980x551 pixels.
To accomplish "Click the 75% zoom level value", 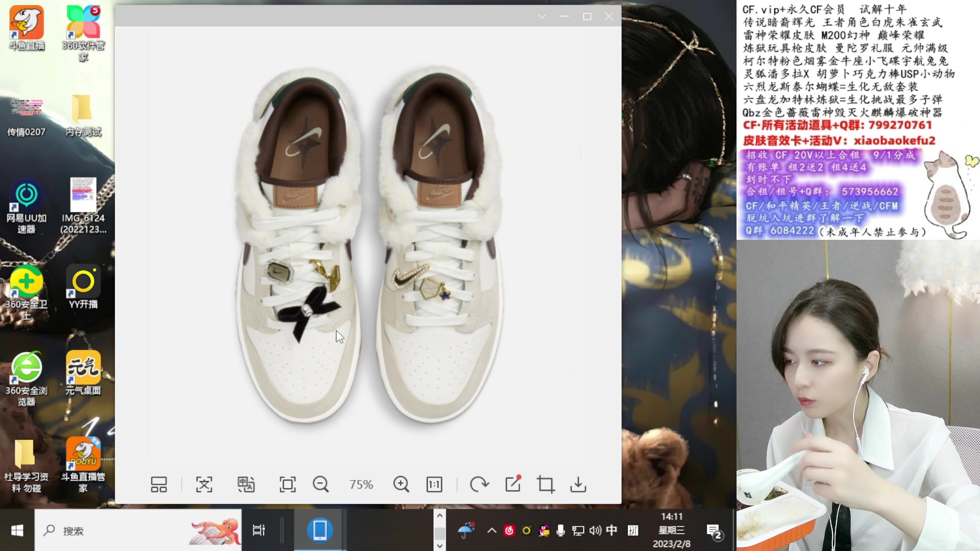I will [x=361, y=485].
